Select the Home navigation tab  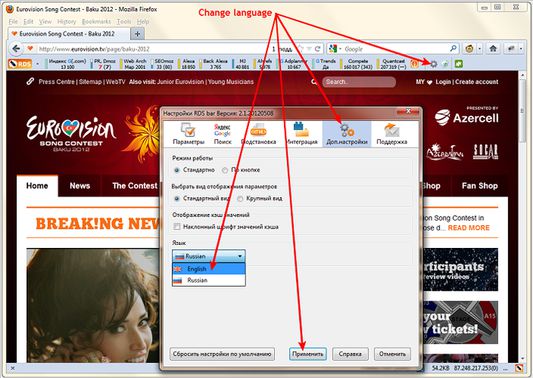(37, 186)
